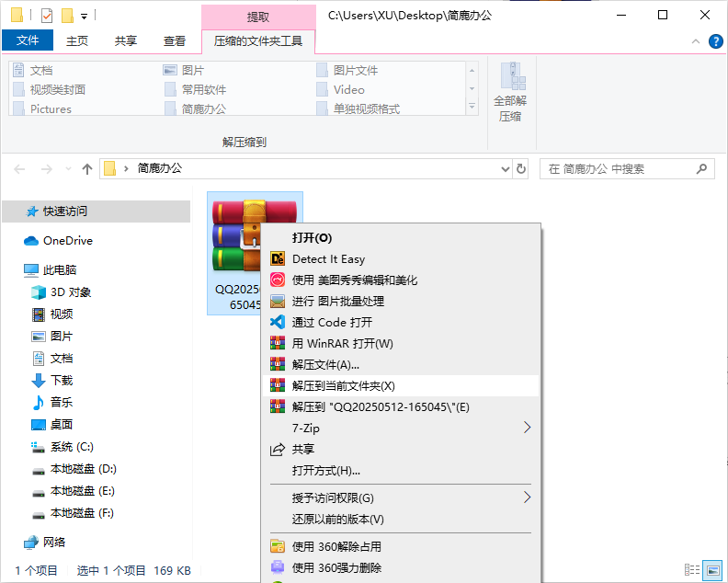This screenshot has width=728, height=583.
Task: Open Windows help question mark icon
Action: 715,41
